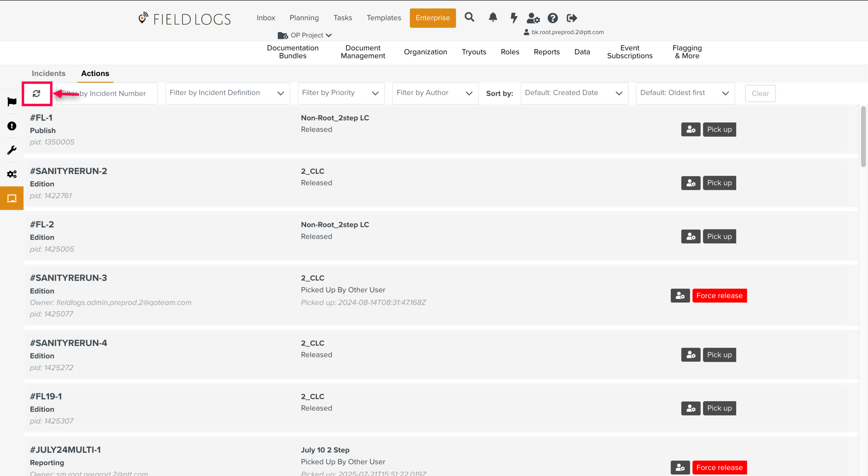Open the exclamation alert sidebar icon

pos(12,126)
